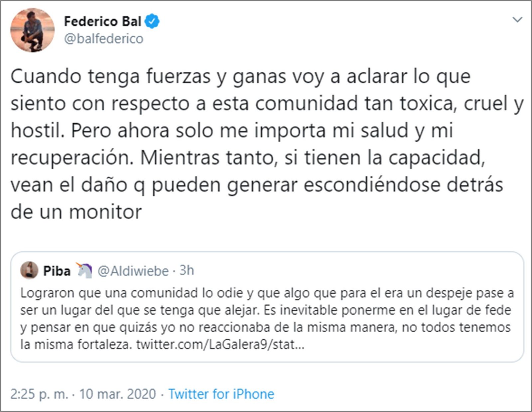Open the truncated twitter.com/LaGalera9 link
This screenshot has height=412, width=532.
[x=219, y=344]
